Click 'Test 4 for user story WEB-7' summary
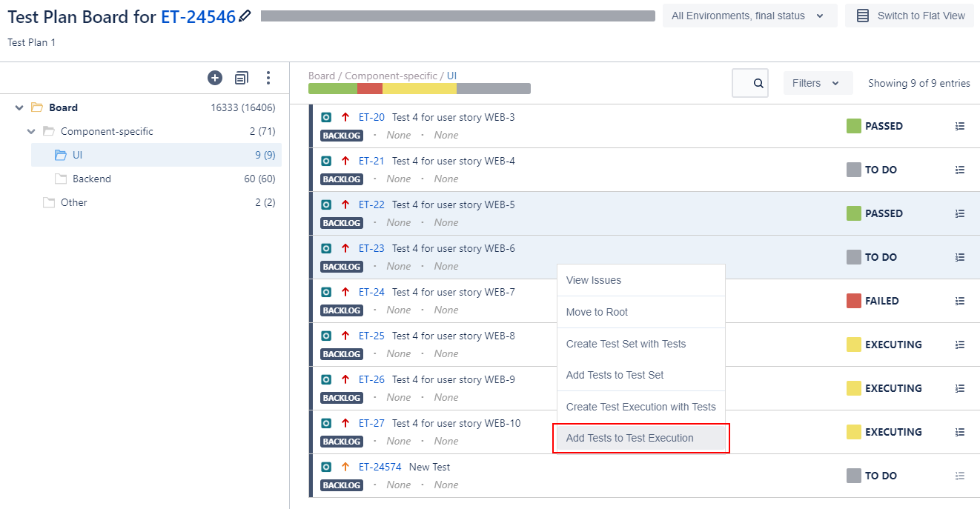The image size is (980, 509). pos(454,292)
